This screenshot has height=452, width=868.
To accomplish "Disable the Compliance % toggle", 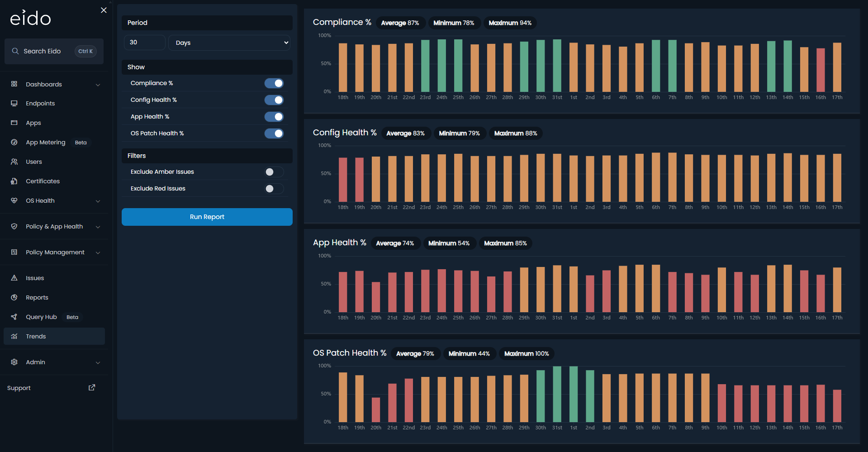I will coord(274,83).
